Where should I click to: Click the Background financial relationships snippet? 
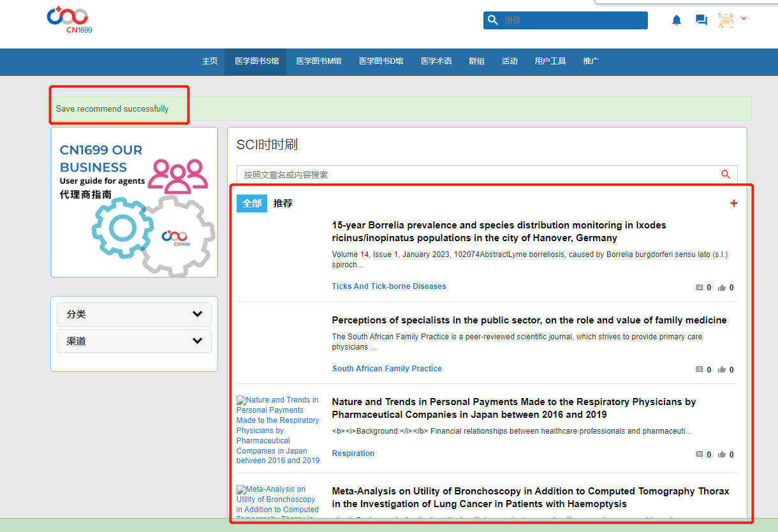click(511, 431)
